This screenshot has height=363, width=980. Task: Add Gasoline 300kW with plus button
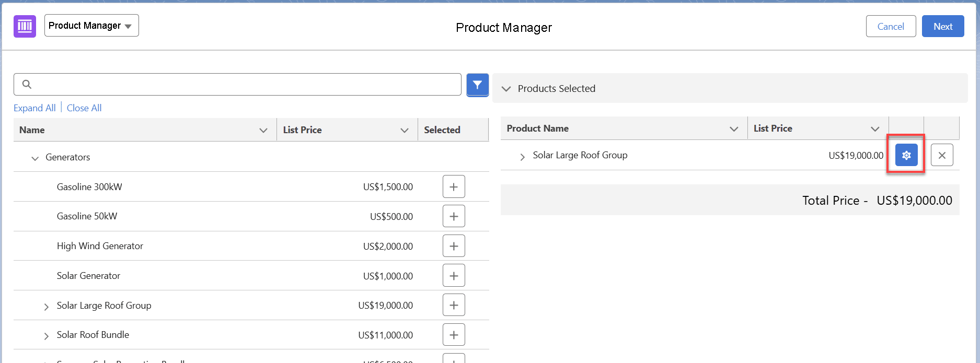coord(453,186)
